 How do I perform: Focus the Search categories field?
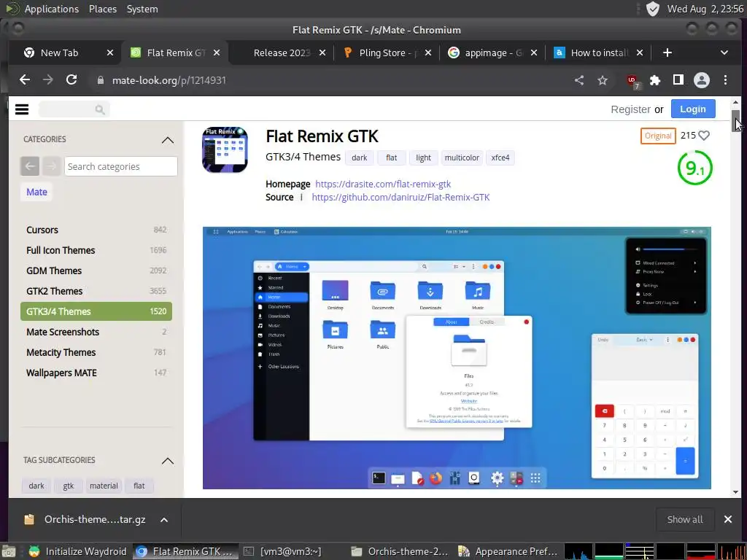pyautogui.click(x=120, y=166)
